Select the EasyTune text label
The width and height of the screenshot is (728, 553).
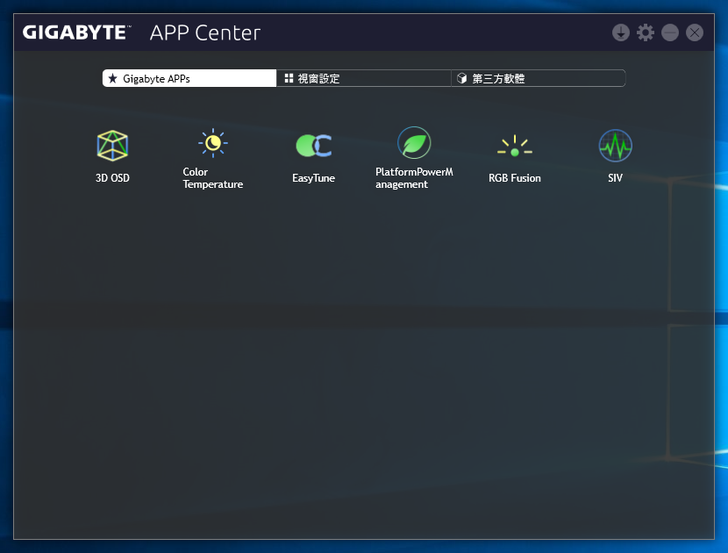tap(313, 178)
